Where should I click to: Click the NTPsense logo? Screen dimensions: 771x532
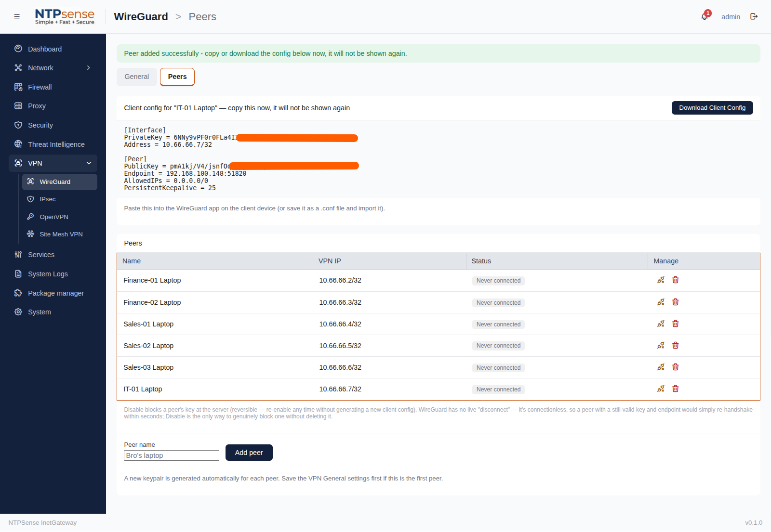point(65,17)
